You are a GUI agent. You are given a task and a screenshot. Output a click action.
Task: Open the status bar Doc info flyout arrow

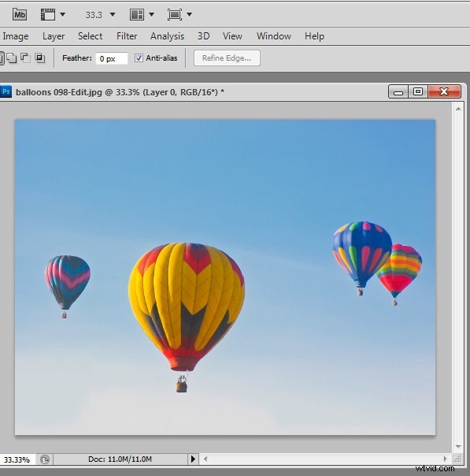pos(193,459)
